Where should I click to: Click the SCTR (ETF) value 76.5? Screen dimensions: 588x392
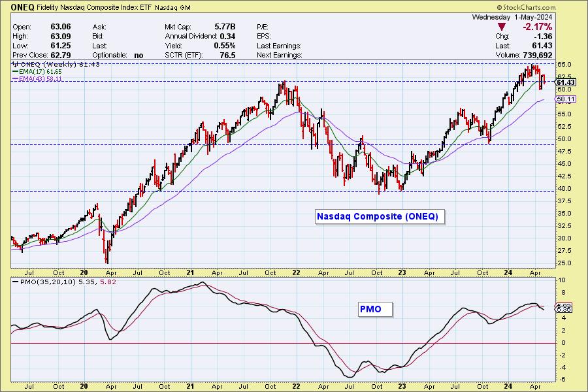click(227, 55)
